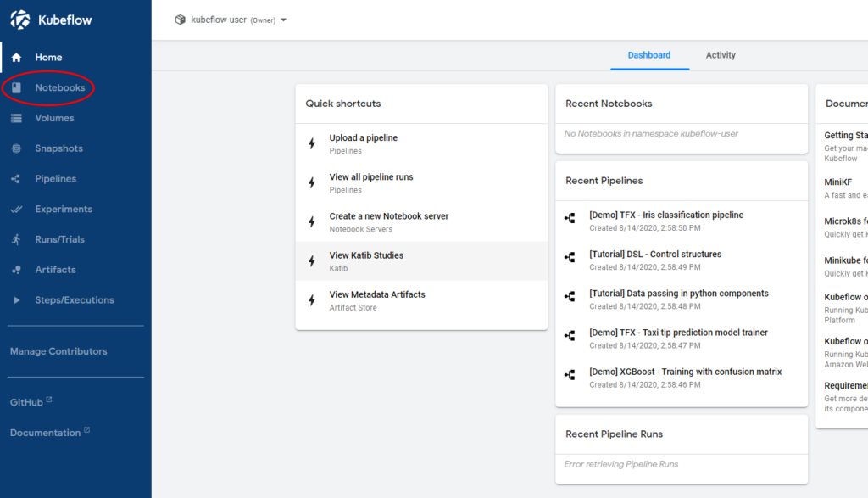Click 'Created 8/14/2020, 2:58:46 PM' timestamp
868x498 pixels.
pyautogui.click(x=645, y=385)
